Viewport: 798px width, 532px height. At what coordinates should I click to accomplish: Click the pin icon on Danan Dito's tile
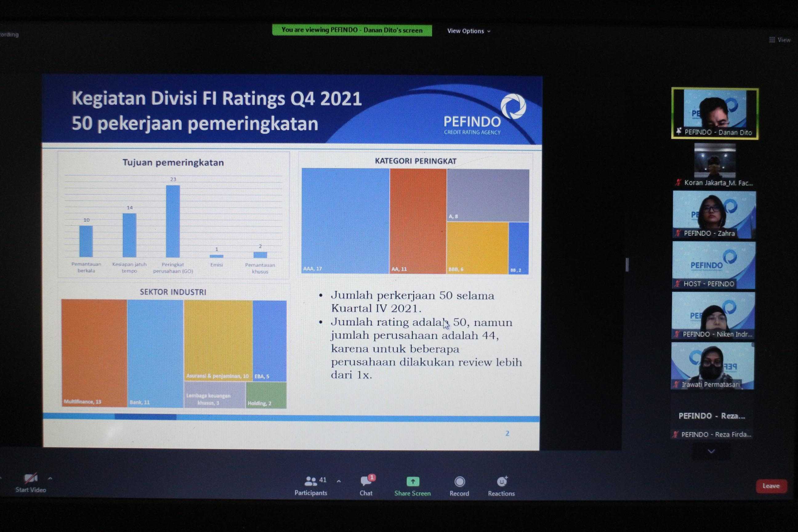coord(679,132)
